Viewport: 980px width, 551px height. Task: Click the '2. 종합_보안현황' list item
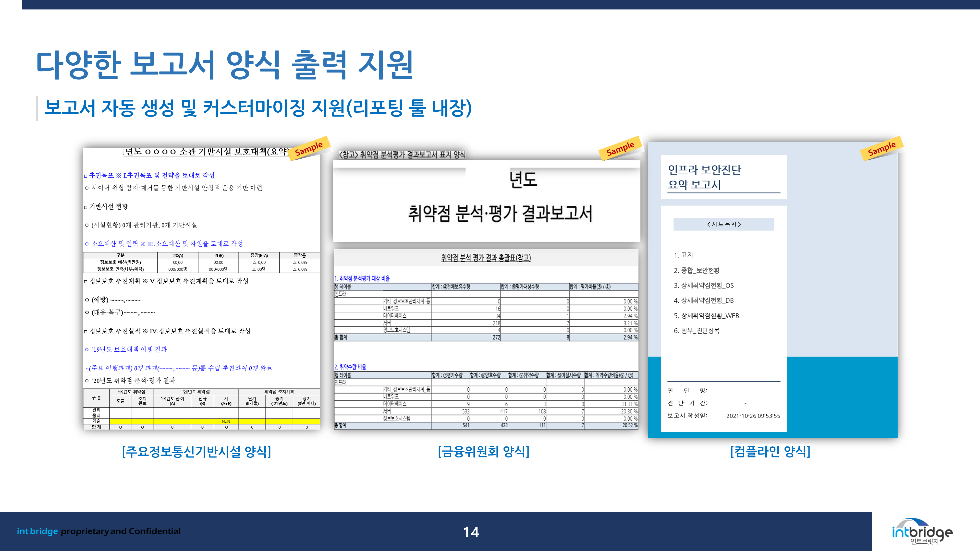697,270
